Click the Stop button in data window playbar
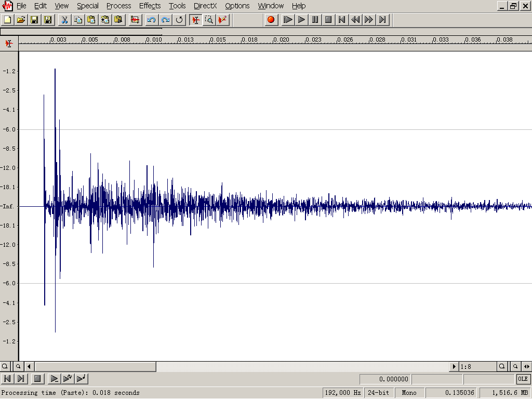 37,378
